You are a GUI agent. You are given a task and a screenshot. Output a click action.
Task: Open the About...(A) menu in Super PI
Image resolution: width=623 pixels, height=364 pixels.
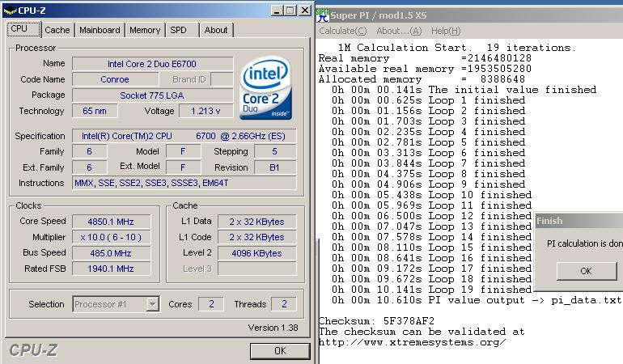[399, 31]
